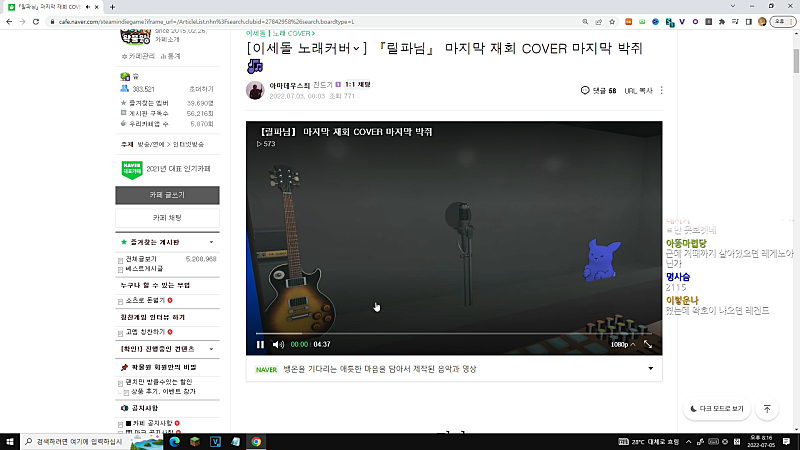Jump to top with the up-arrow button
Image resolution: width=800 pixels, height=450 pixels.
click(x=767, y=409)
